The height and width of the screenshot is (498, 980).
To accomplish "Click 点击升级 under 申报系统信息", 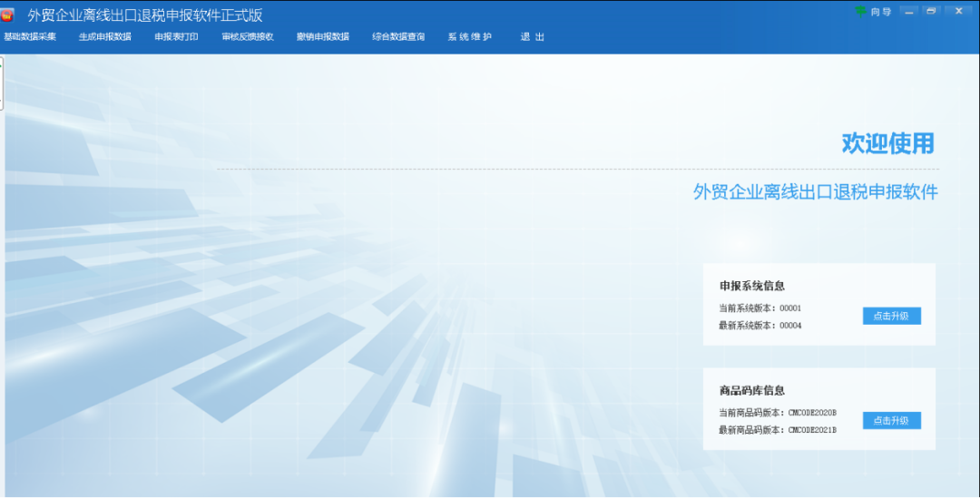I will 891,317.
